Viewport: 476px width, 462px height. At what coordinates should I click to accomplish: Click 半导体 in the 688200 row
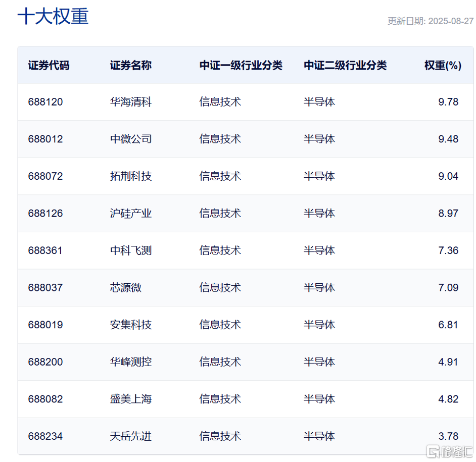[x=319, y=362]
